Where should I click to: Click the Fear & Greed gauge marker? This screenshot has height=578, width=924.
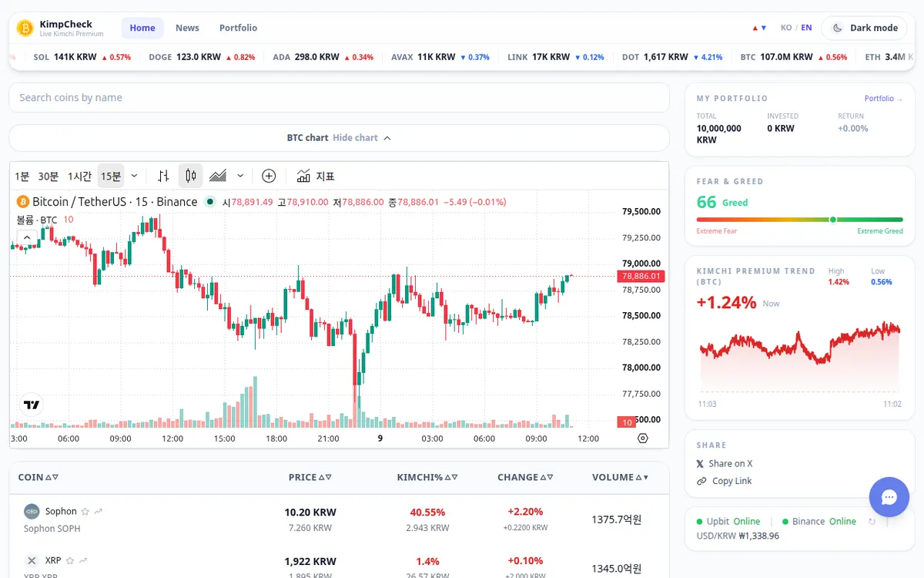(832, 220)
